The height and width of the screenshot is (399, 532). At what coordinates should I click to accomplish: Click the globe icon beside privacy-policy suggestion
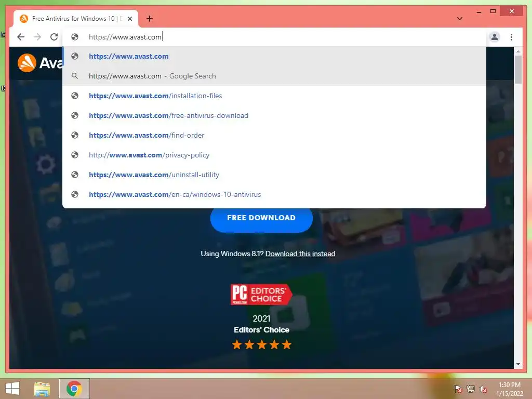point(75,155)
